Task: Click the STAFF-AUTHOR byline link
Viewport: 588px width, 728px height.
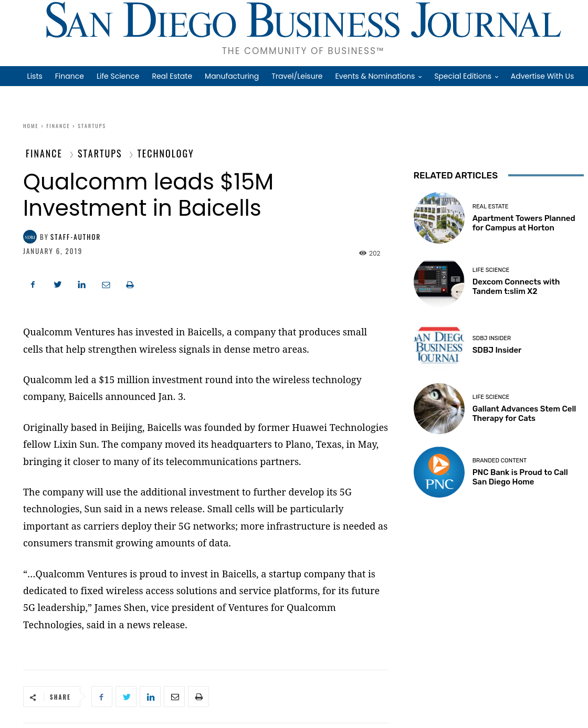Action: tap(75, 237)
